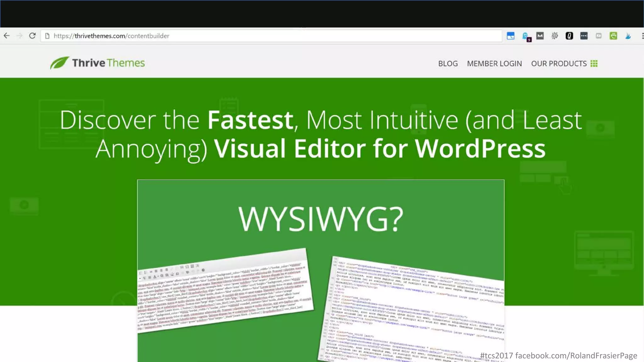Open the blue window-layout extension icon
Screen dimensions: 644x362
pyautogui.click(x=511, y=36)
